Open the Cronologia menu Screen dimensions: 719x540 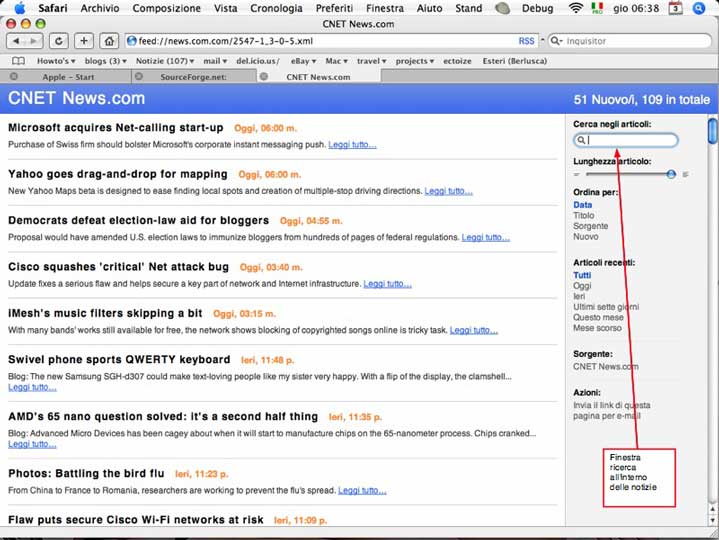point(276,8)
